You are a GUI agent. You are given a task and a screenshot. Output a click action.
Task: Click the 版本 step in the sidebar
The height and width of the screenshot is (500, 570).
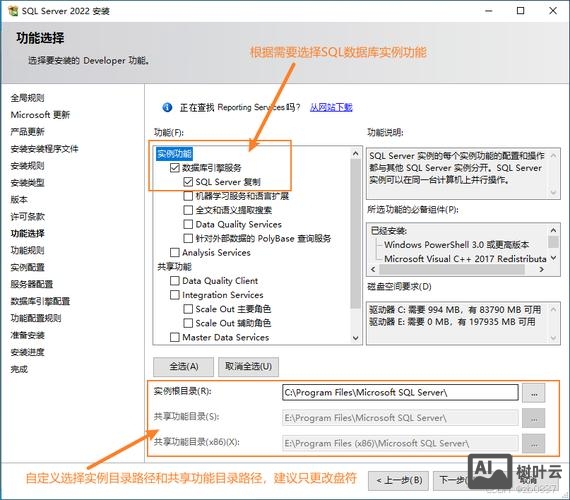click(x=19, y=200)
